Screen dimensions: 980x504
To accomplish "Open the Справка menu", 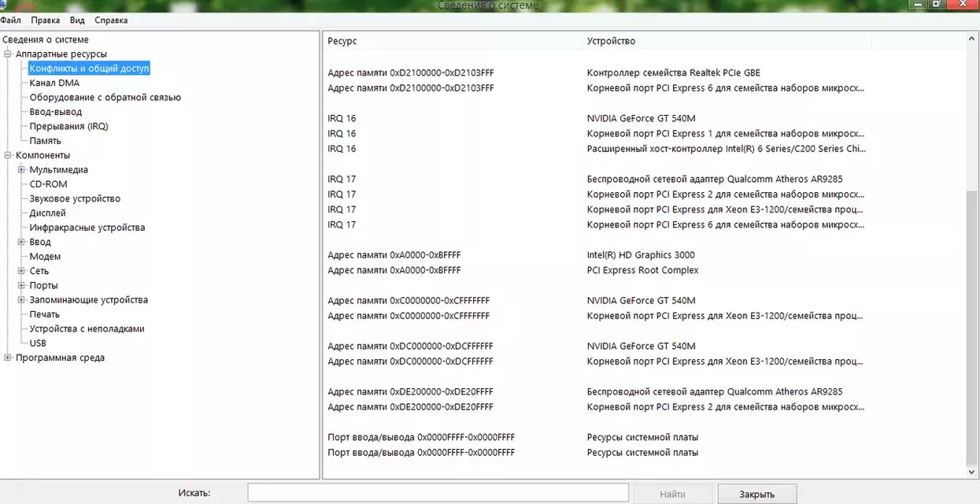I will click(x=111, y=20).
